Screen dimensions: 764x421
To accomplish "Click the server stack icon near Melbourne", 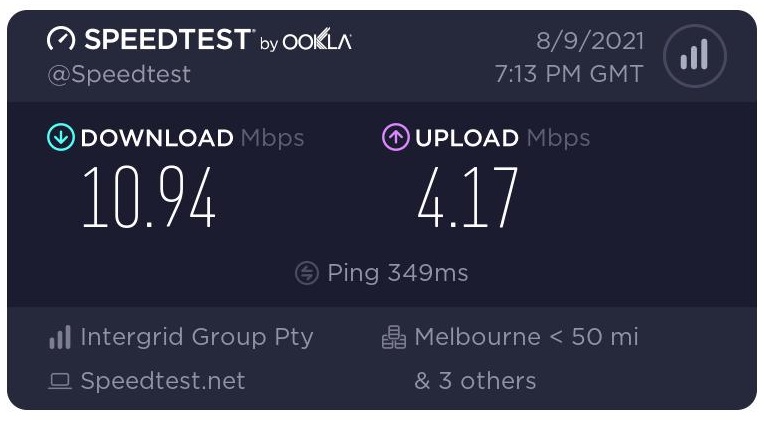I will pos(394,337).
